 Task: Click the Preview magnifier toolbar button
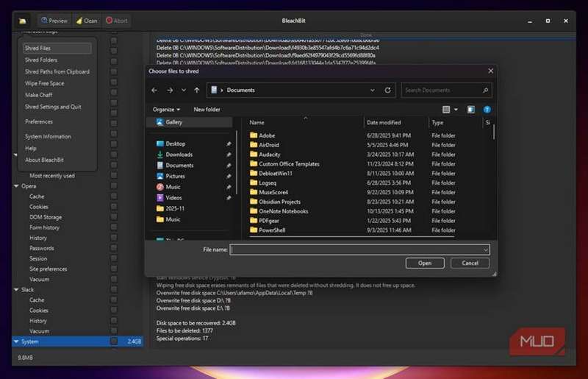pyautogui.click(x=53, y=21)
